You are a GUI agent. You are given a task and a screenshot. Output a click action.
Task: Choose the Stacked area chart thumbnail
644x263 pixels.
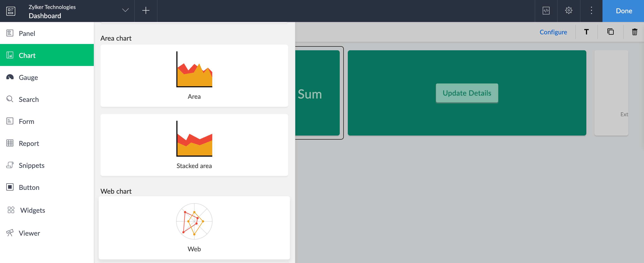[194, 145]
